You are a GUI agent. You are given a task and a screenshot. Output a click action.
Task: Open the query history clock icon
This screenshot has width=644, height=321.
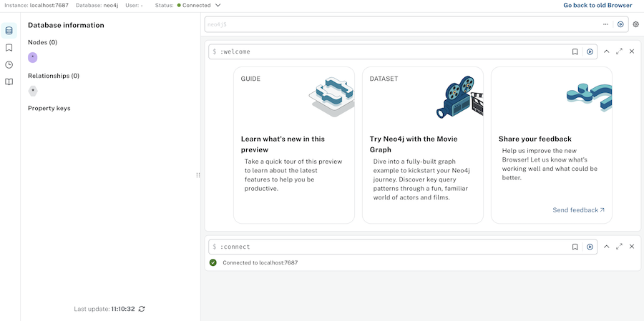coord(9,65)
